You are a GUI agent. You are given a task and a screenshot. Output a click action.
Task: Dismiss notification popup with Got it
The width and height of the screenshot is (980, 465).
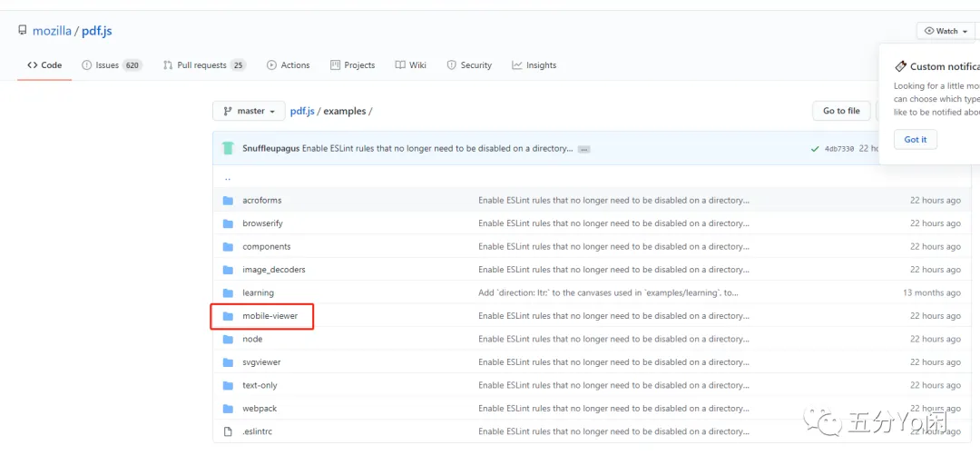915,140
